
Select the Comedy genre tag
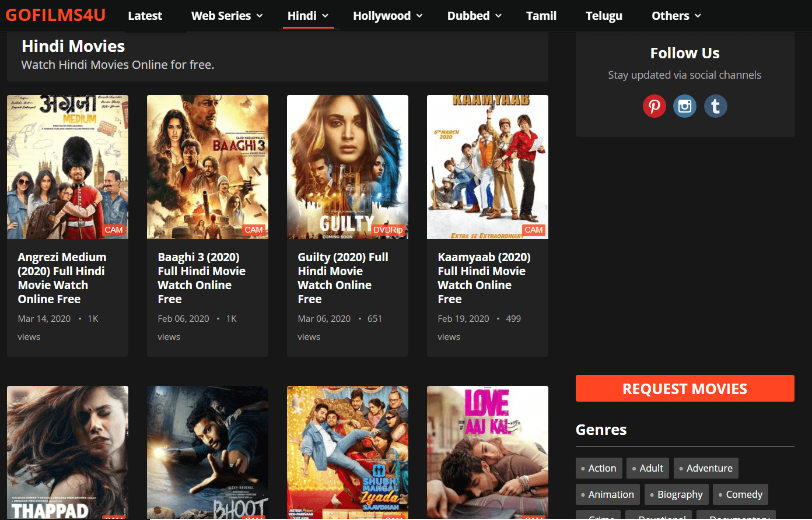pyautogui.click(x=740, y=494)
